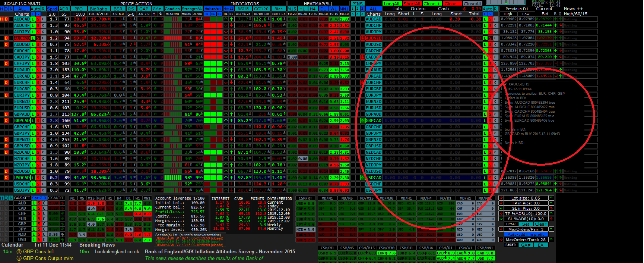Click L for the AUD basket

point(34,203)
